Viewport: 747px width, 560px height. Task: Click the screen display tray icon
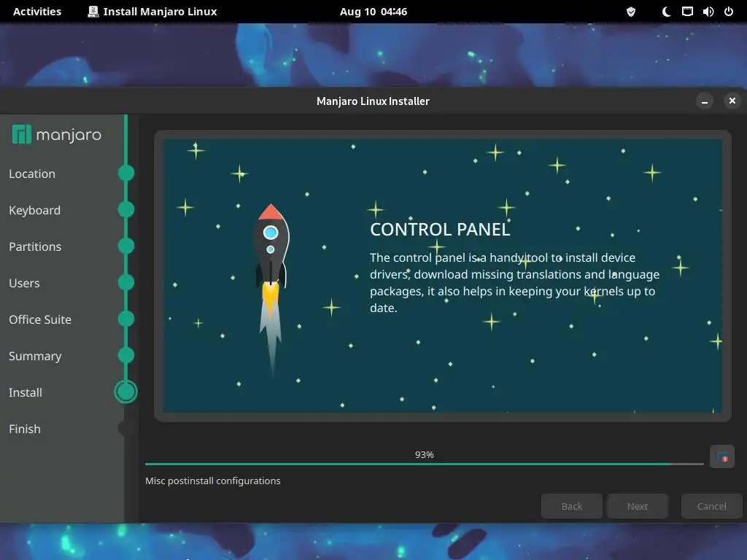coord(687,12)
